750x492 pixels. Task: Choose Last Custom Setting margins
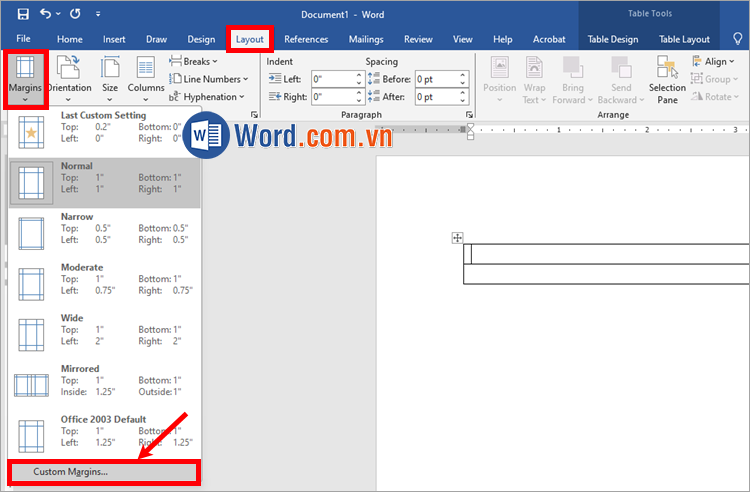tap(105, 131)
